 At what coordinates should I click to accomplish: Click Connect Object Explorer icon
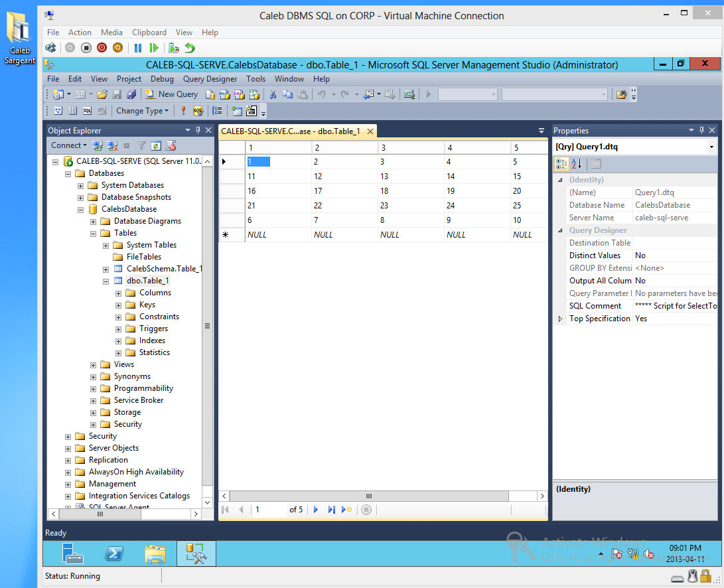pyautogui.click(x=98, y=145)
